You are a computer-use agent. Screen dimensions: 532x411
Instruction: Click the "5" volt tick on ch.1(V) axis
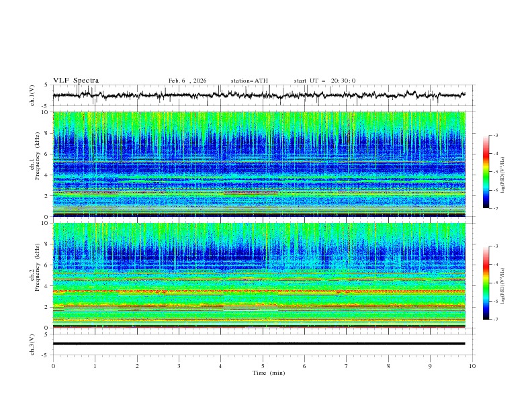click(x=46, y=85)
